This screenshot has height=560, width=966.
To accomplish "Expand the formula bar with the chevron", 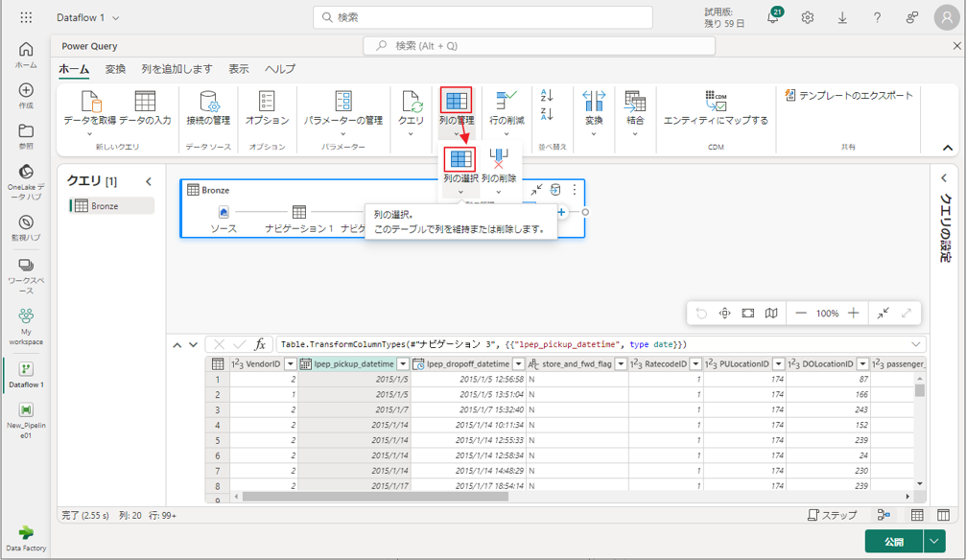I will (x=916, y=344).
